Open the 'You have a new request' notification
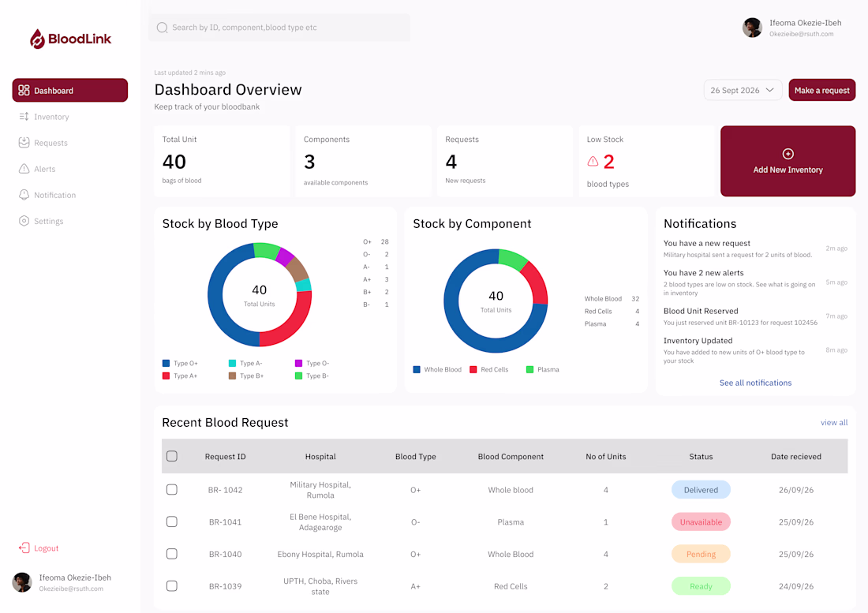This screenshot has width=868, height=613. click(755, 249)
